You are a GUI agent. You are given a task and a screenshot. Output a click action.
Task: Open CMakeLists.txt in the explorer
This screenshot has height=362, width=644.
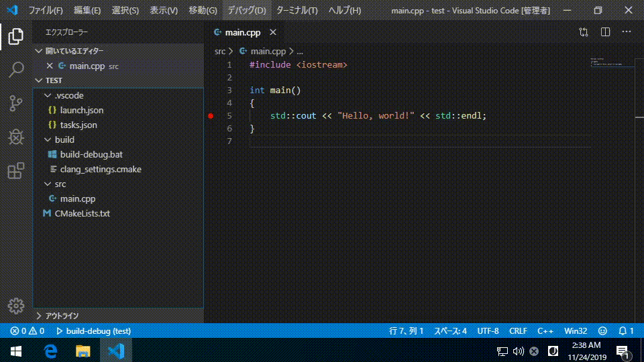click(x=82, y=214)
